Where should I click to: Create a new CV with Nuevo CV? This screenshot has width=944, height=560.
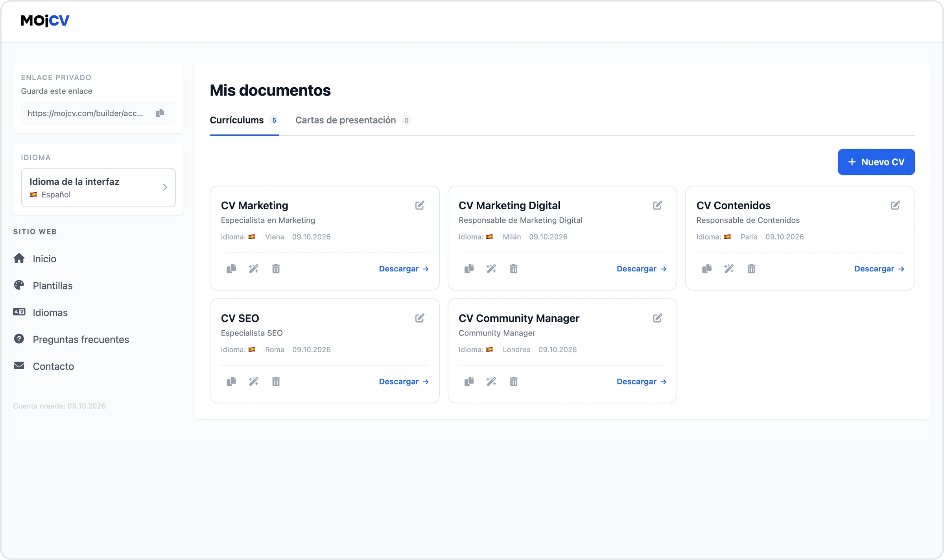point(876,162)
